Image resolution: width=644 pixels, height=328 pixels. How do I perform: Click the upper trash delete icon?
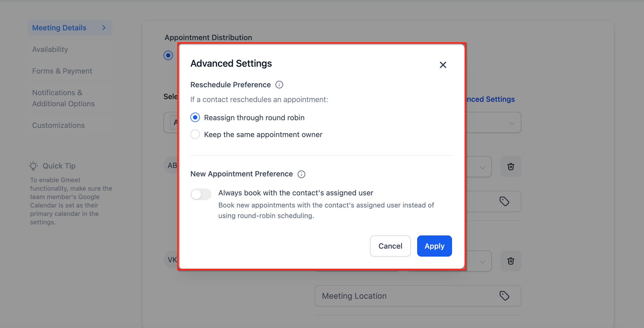pos(511,167)
